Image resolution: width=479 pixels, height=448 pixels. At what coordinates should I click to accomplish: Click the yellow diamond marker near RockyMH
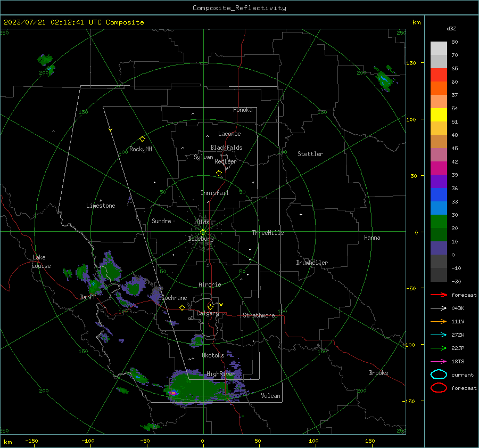pyautogui.click(x=142, y=139)
